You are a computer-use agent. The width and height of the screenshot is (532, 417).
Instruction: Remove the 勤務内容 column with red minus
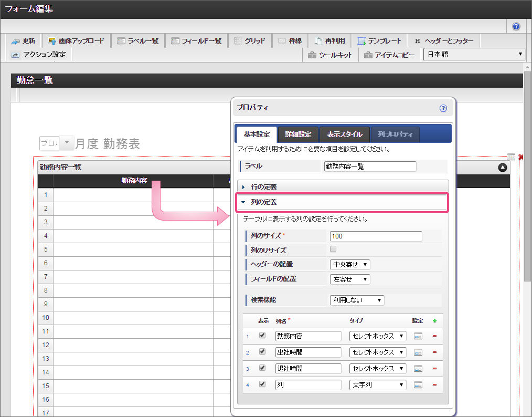(x=434, y=336)
